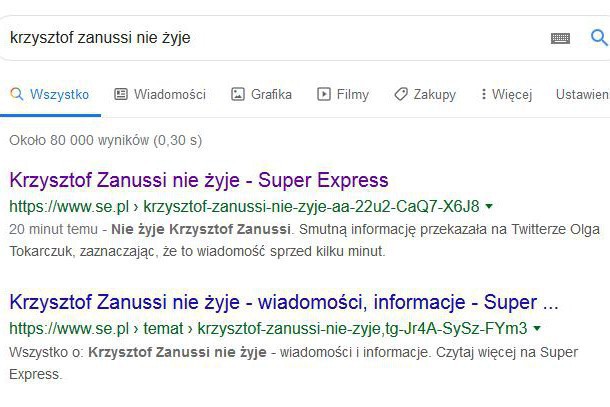Expand the first result's URL dropdown arrow
Screen dimensions: 610x407
489,208
